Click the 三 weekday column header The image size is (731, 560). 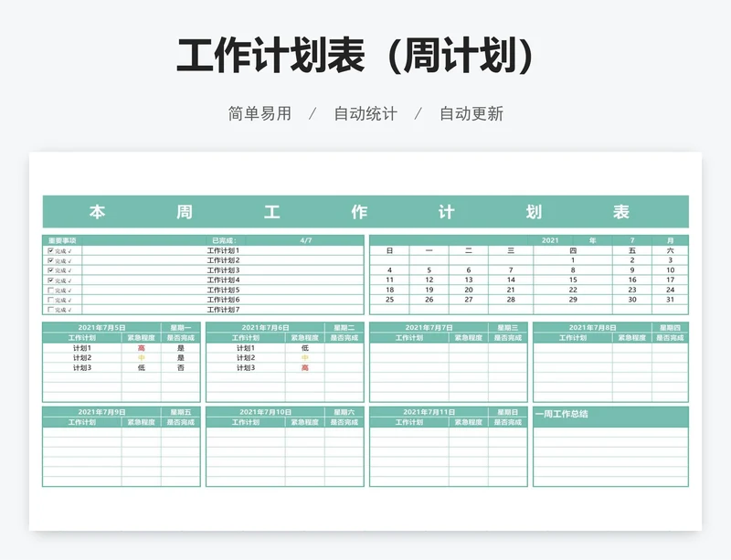click(511, 250)
